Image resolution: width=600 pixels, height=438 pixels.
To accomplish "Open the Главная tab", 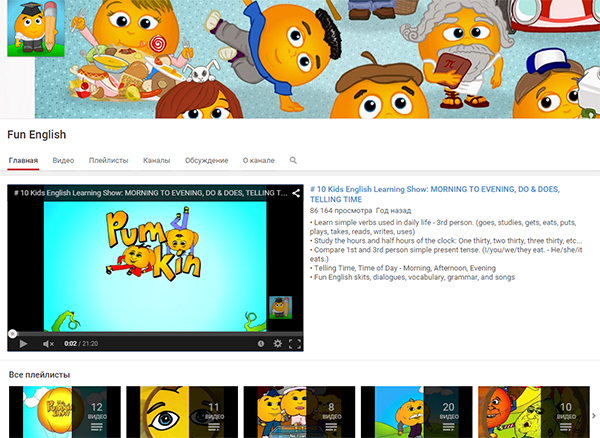I will (x=23, y=160).
